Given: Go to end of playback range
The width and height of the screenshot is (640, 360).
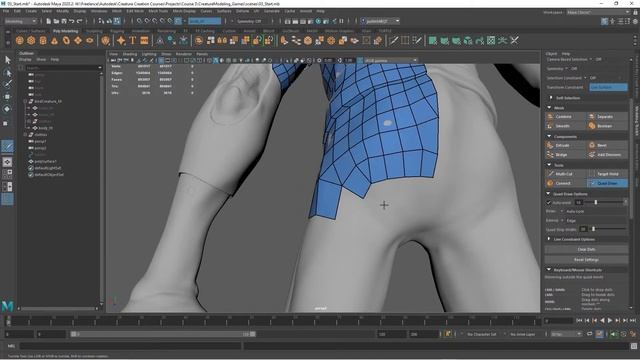Looking at the screenshot, I should click(633, 321).
